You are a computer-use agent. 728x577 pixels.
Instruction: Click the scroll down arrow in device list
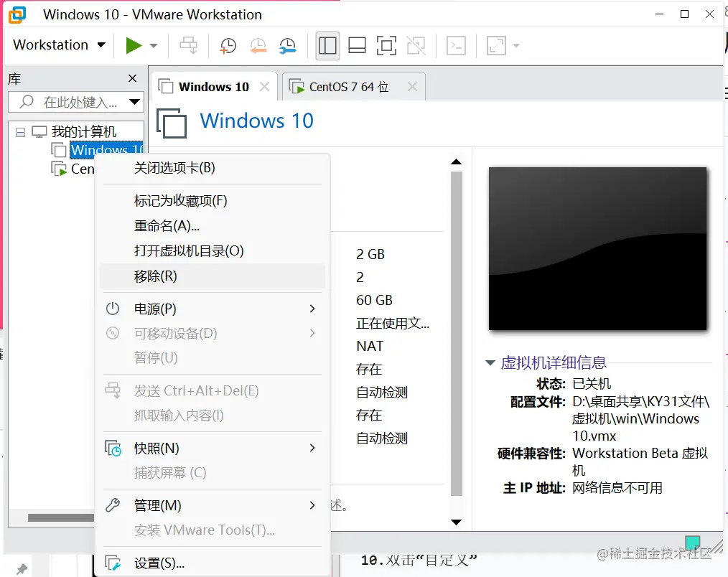(x=457, y=522)
